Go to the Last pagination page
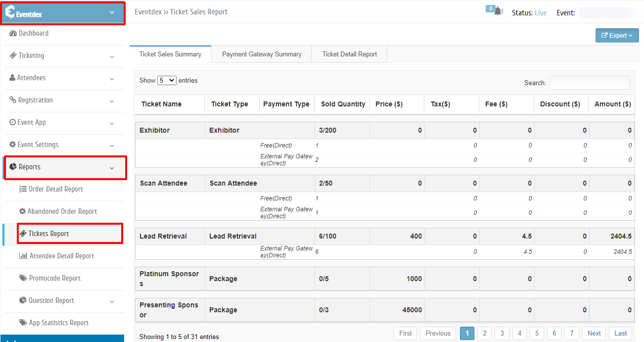Image resolution: width=644 pixels, height=342 pixels. coord(620,333)
